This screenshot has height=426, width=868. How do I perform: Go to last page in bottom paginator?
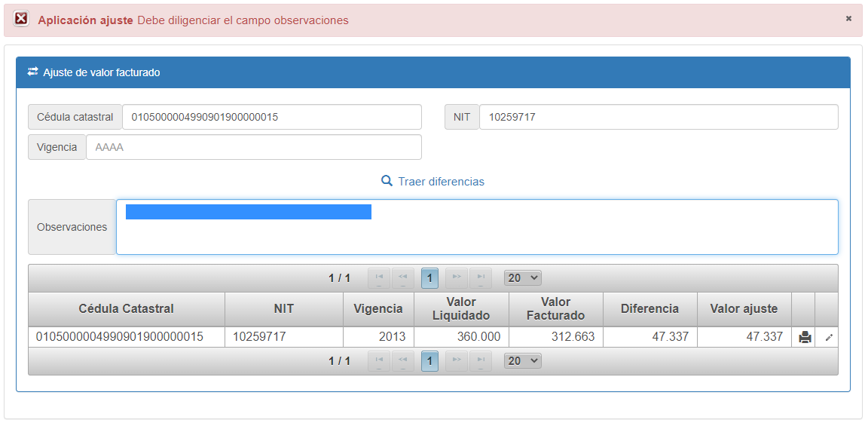click(x=480, y=361)
